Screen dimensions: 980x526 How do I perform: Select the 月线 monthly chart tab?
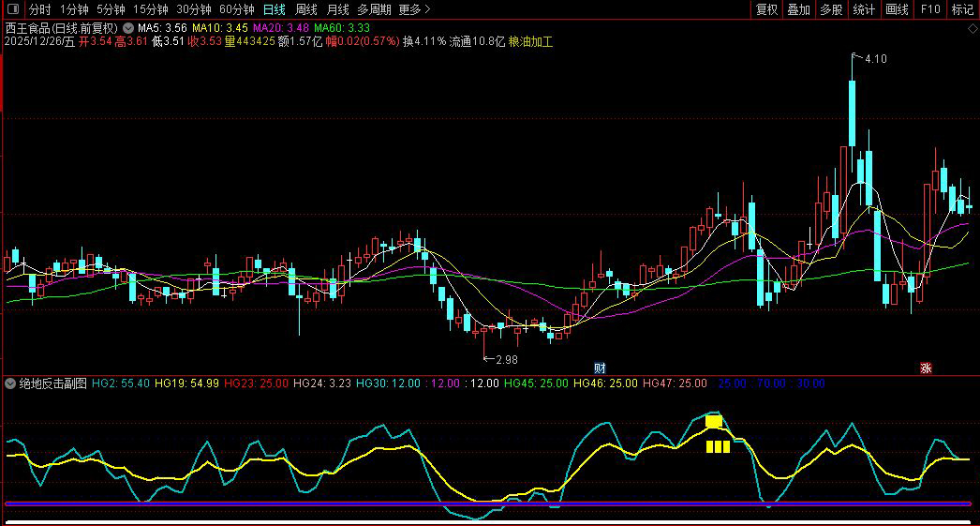point(337,9)
